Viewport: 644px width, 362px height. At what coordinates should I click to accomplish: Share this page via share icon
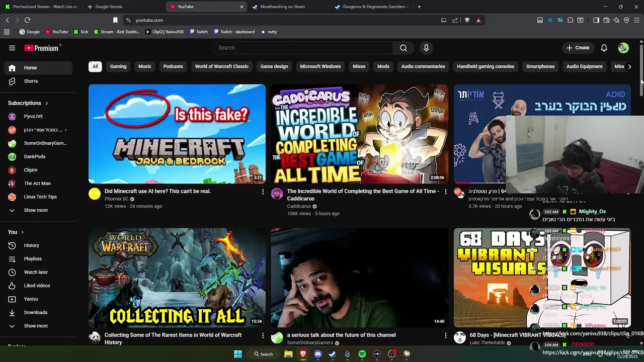pos(455,20)
